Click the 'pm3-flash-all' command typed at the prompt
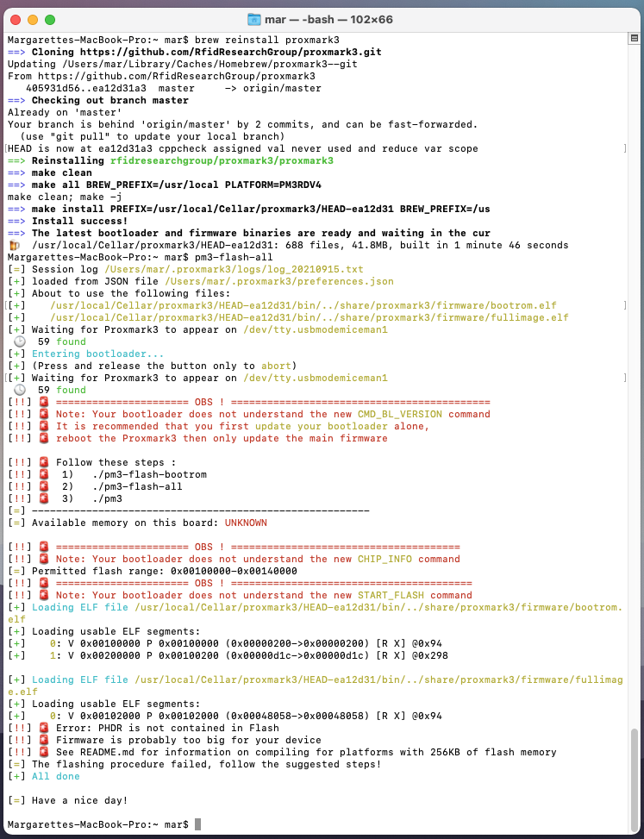The width and height of the screenshot is (644, 839). coord(234,257)
